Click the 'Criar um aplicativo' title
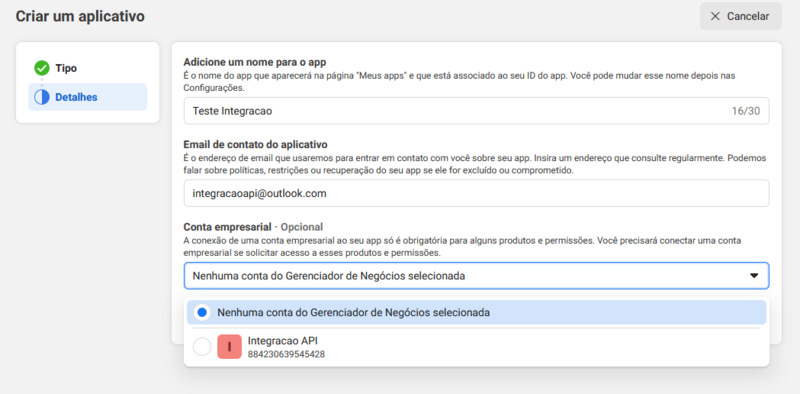This screenshot has height=394, width=800. point(80,16)
